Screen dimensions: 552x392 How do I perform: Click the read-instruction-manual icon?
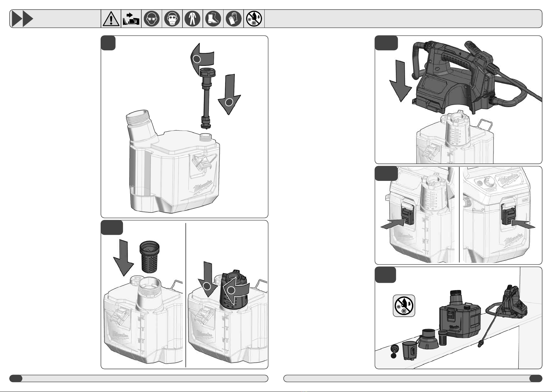pyautogui.click(x=131, y=19)
